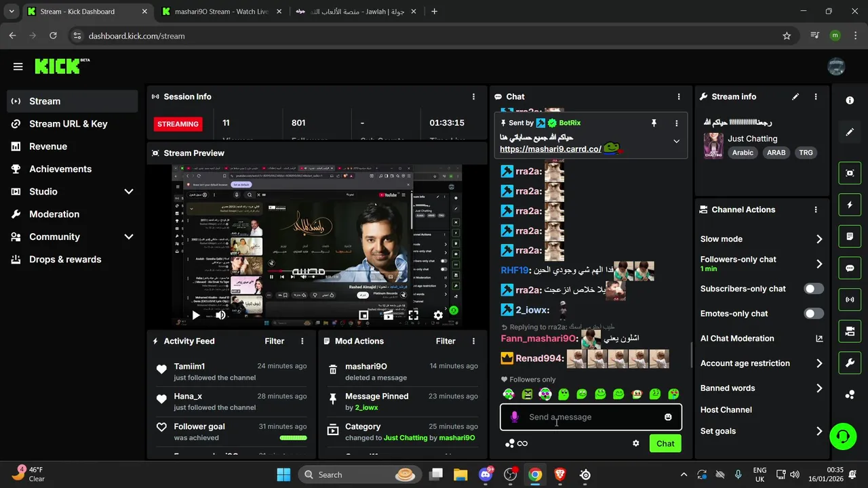868x488 pixels.
Task: Open browser tab search dropdown
Action: click(x=12, y=12)
